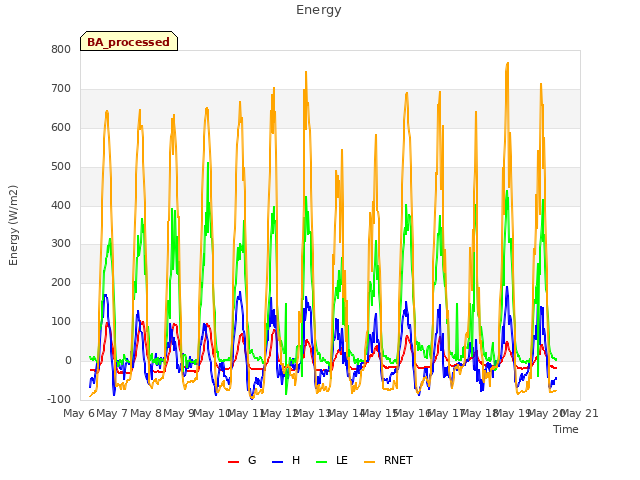This screenshot has width=640, height=480.
Task: Click the 0 y-axis tick label
Action: click(x=68, y=360)
